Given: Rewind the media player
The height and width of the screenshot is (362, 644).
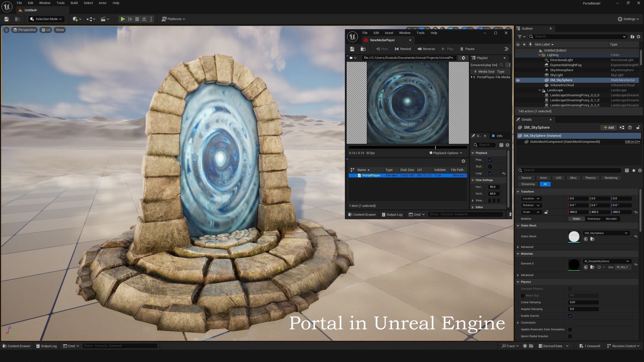Looking at the screenshot, I should (x=403, y=49).
